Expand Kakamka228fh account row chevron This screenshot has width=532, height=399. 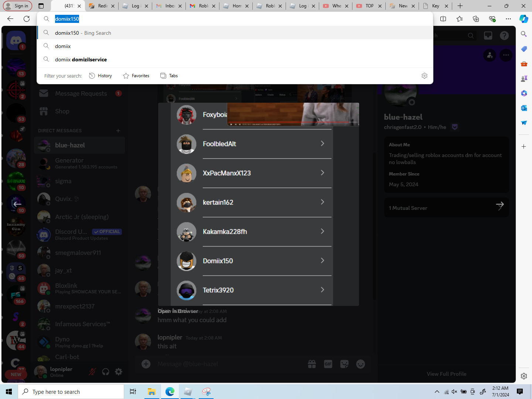point(323,231)
